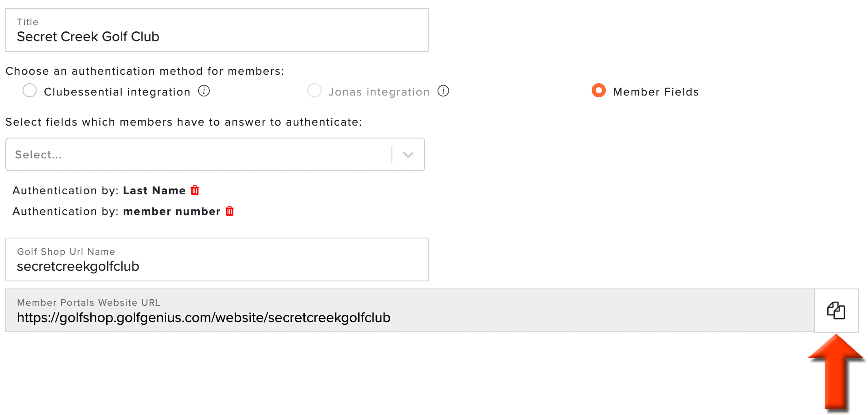Click the secretcreekgolfclub url name text

click(x=78, y=266)
